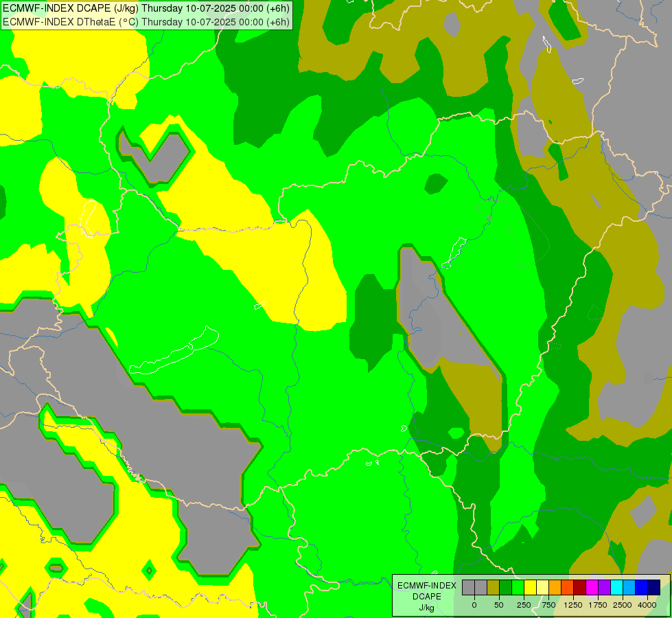Pick the pure blue legend swatch
This screenshot has height=618, width=672.
click(642, 588)
